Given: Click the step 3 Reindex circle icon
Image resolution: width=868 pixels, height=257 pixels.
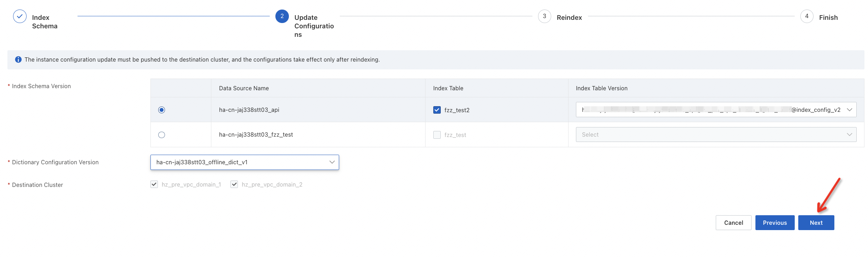Looking at the screenshot, I should [544, 16].
